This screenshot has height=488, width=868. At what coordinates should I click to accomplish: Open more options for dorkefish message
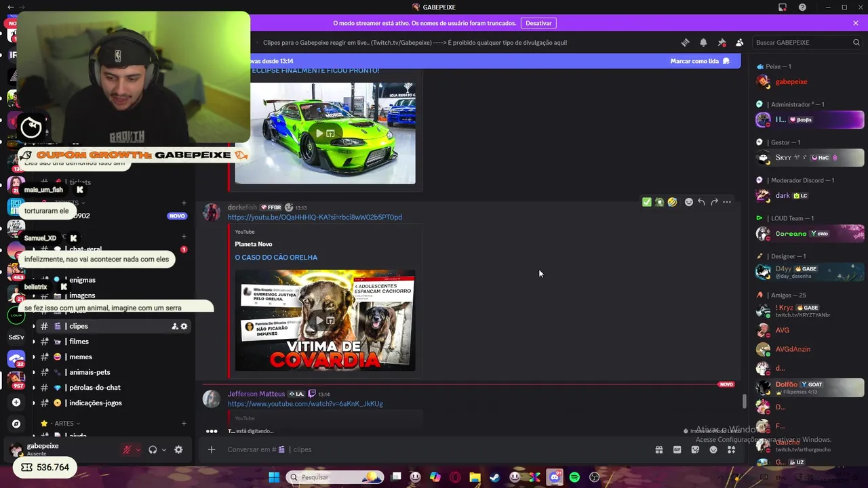[727, 202]
